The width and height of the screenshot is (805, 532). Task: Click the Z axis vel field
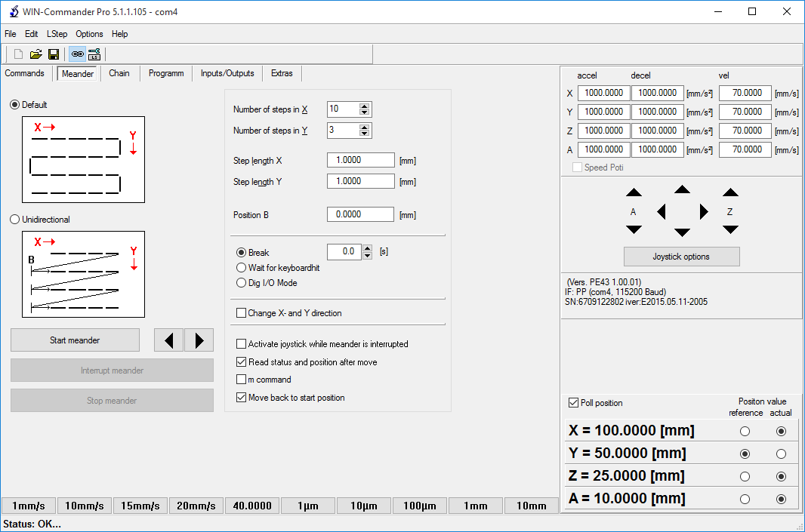745,131
